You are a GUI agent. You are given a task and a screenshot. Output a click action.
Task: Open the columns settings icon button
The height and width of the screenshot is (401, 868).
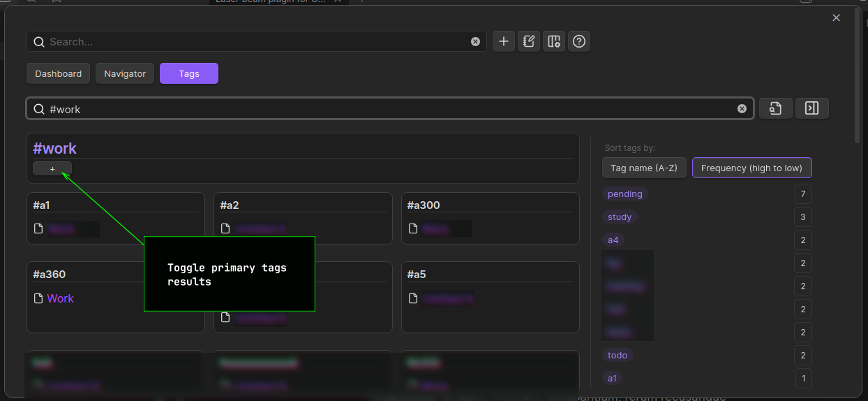[x=554, y=41]
